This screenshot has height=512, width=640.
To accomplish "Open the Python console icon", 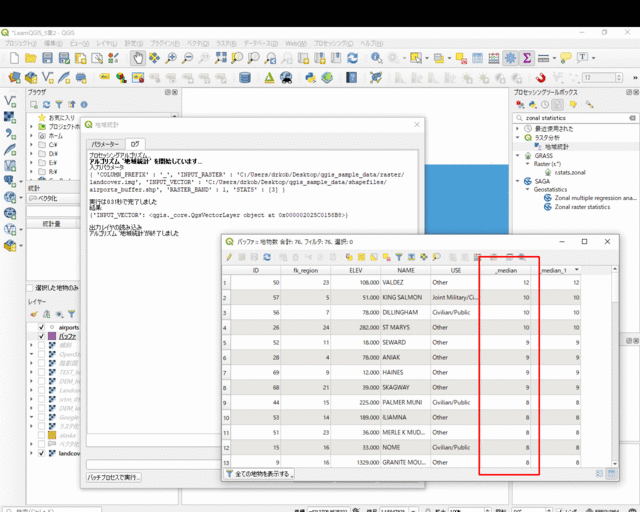I will coord(310,77).
